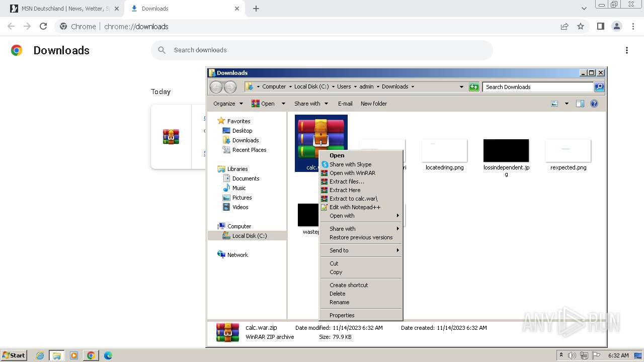Open Chrome profile avatar icon
Image resolution: width=644 pixels, height=362 pixels.
click(x=616, y=27)
